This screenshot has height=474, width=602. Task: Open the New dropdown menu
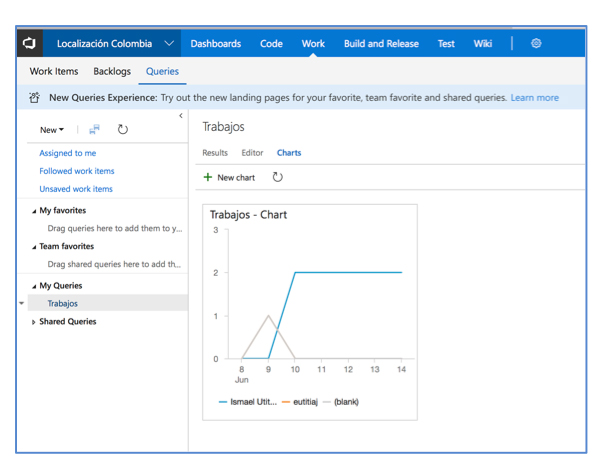[52, 130]
